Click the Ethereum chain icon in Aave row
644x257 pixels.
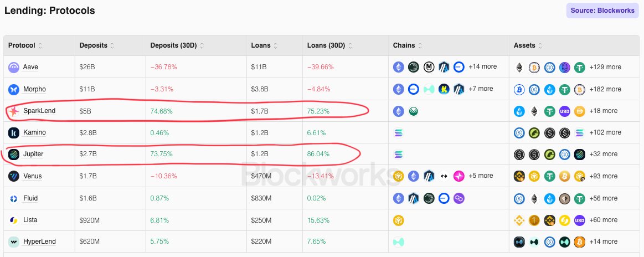[398, 67]
